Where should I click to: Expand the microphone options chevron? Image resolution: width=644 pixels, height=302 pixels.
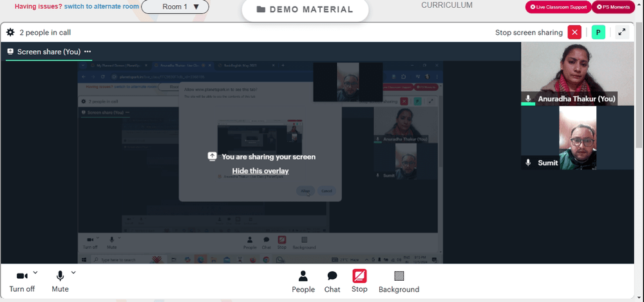point(73,272)
